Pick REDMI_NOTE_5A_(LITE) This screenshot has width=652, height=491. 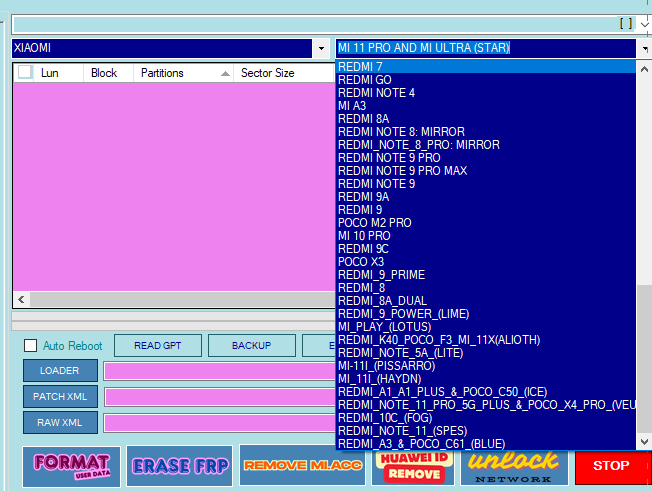pyautogui.click(x=486, y=353)
